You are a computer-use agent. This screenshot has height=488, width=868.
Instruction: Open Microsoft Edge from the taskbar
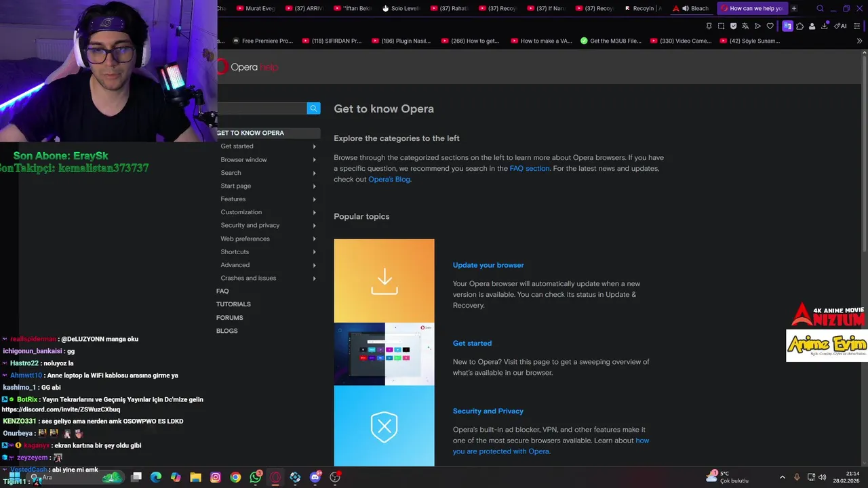(x=156, y=477)
